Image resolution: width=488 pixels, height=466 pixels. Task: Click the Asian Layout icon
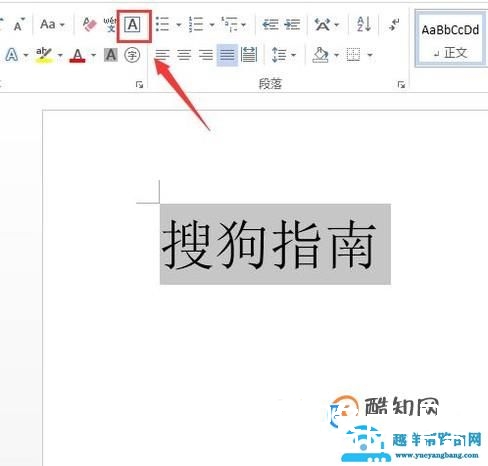pos(322,24)
